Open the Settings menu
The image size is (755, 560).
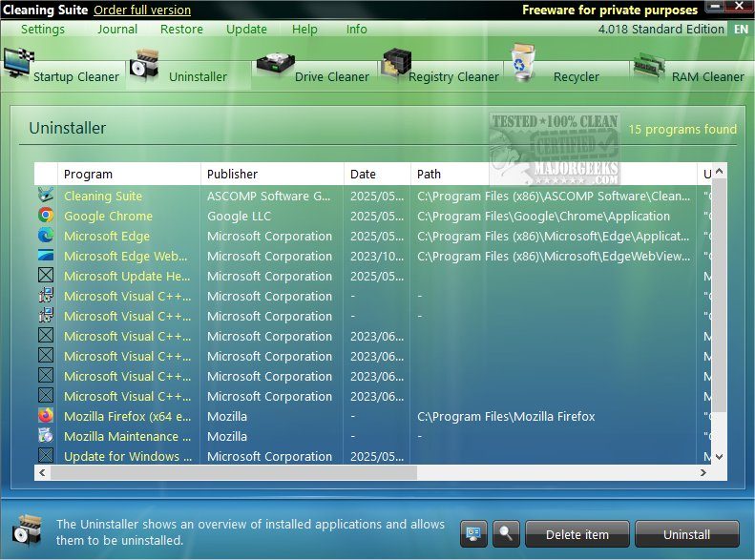pos(43,30)
